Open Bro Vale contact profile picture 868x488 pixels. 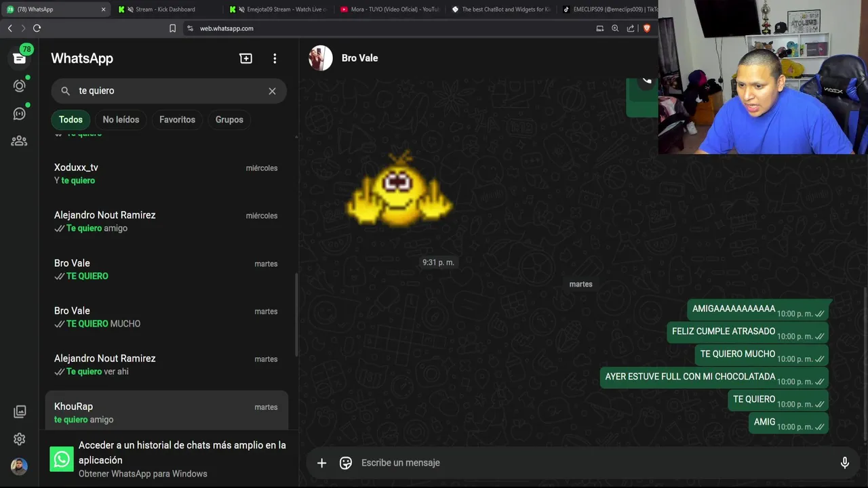pos(321,58)
